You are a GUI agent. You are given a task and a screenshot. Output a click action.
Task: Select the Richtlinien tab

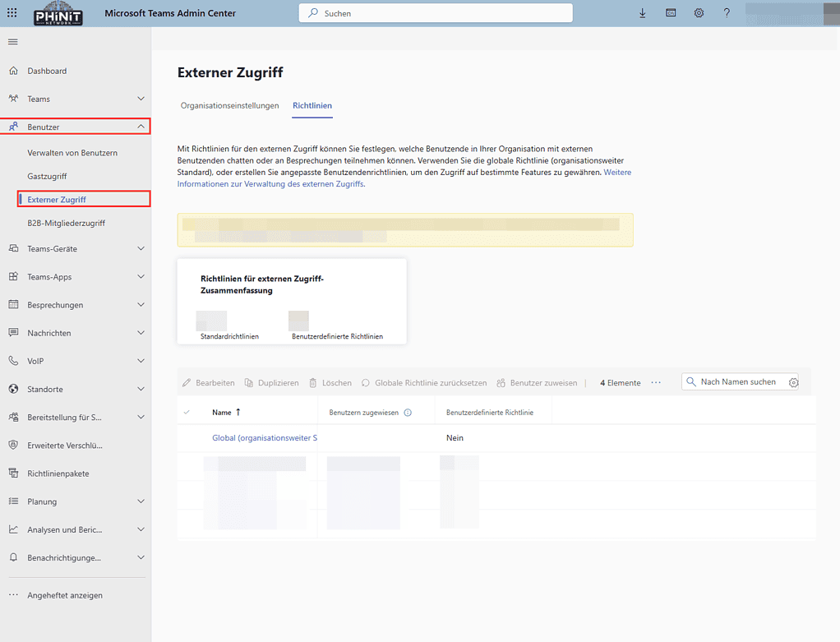pyautogui.click(x=312, y=105)
